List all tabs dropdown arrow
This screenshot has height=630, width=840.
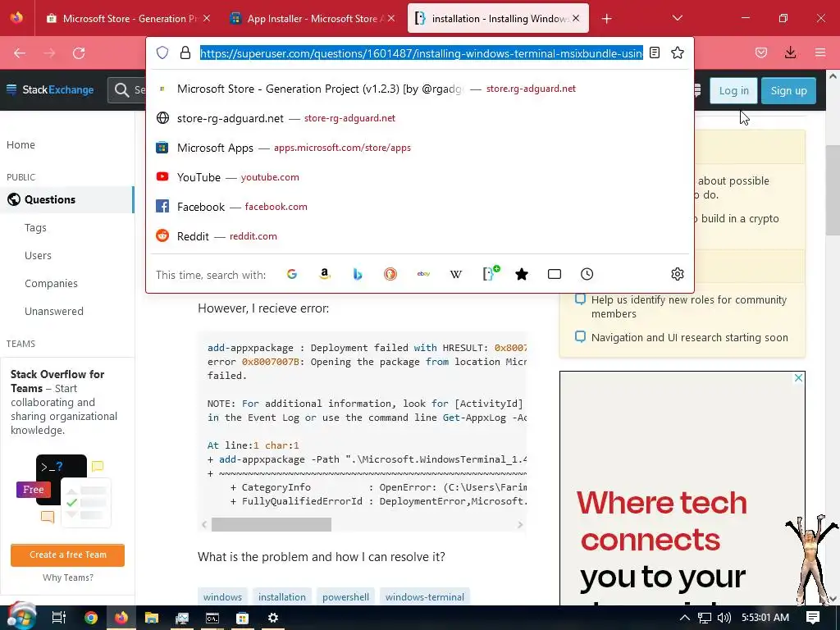pyautogui.click(x=677, y=18)
